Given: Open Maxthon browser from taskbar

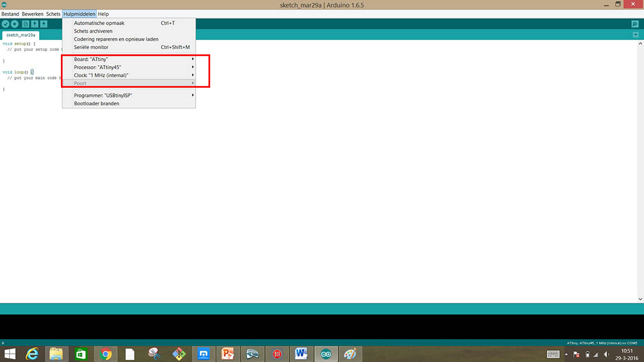Looking at the screenshot, I should (203, 354).
